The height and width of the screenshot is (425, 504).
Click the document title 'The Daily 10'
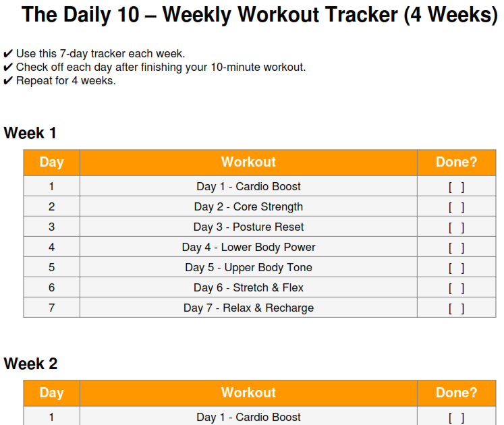pyautogui.click(x=259, y=15)
